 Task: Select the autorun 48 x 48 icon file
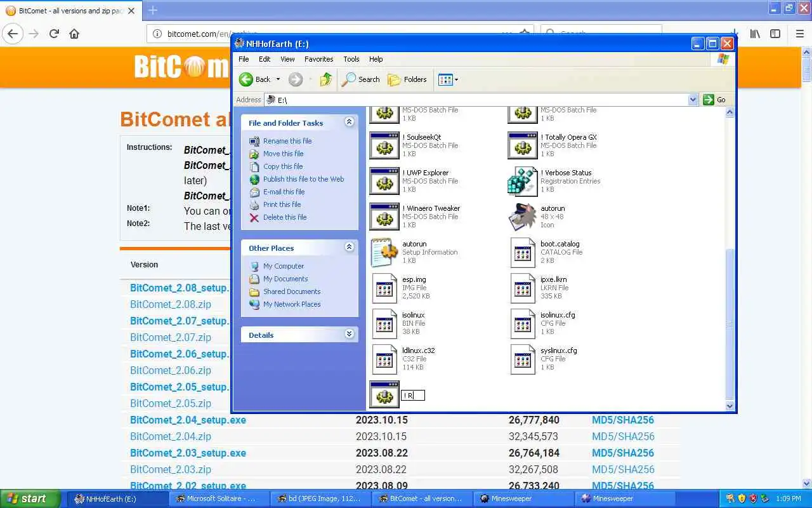(x=522, y=217)
